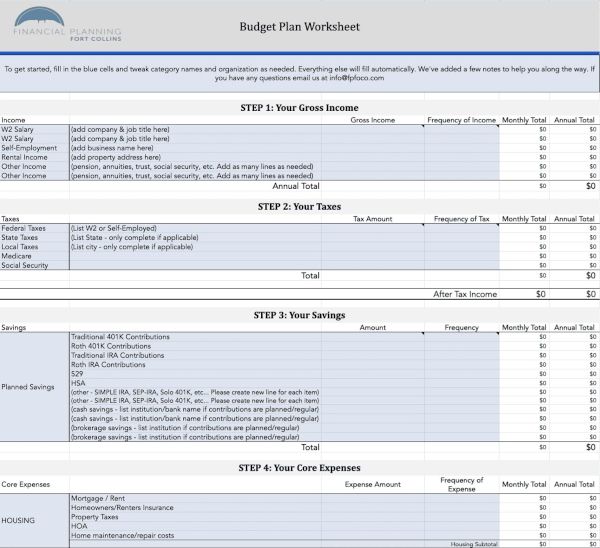Viewport: 600px width, 548px height.
Task: Click the Frequency of Tax column header
Action: point(461,219)
